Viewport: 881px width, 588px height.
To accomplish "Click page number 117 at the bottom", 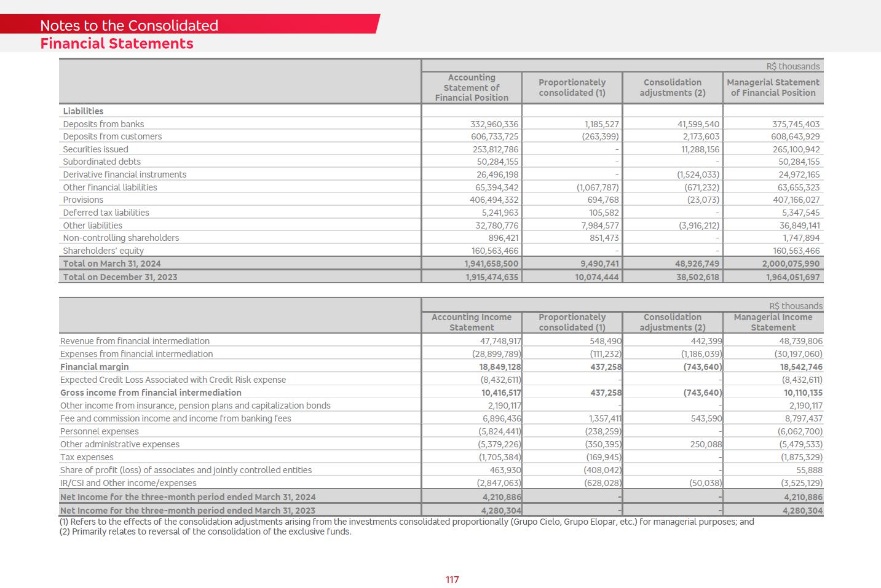I will pyautogui.click(x=452, y=579).
